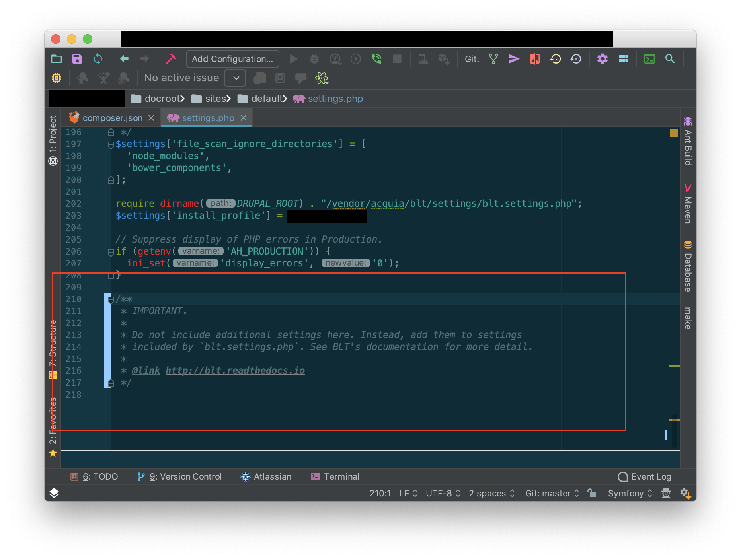
Task: Run with the play triangle icon
Action: click(294, 59)
